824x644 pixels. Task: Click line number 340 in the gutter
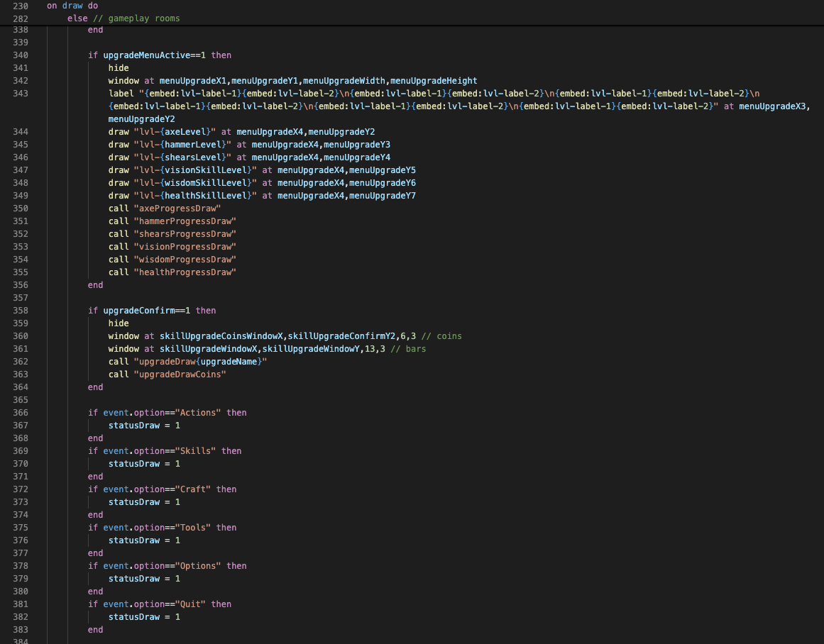pos(21,55)
